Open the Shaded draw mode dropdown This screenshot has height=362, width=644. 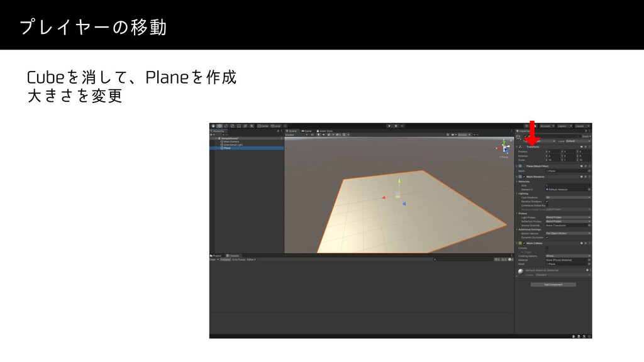(297, 134)
